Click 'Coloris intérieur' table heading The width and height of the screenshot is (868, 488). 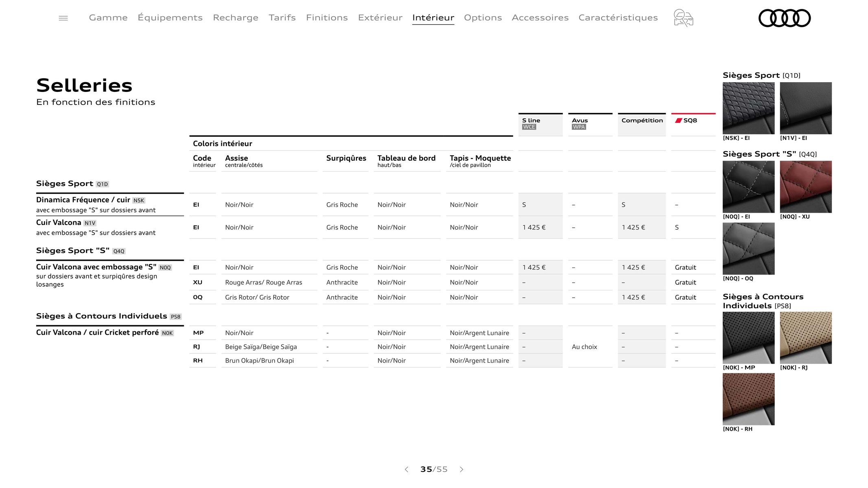(x=223, y=144)
